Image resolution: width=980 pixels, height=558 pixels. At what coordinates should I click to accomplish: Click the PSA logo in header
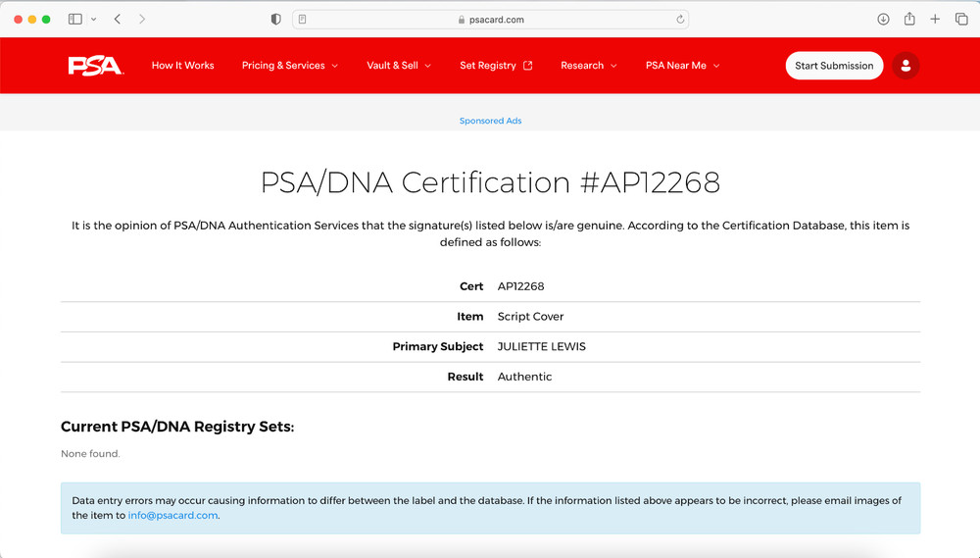[x=96, y=66]
